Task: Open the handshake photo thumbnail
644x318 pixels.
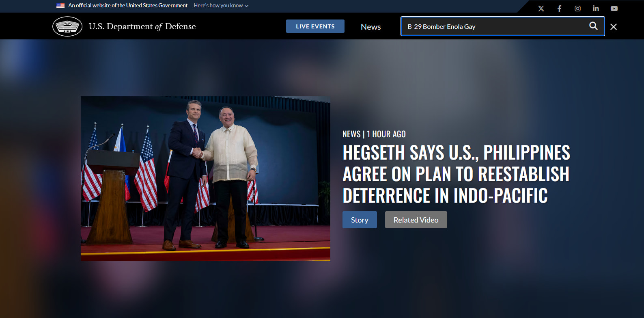Action: click(205, 179)
